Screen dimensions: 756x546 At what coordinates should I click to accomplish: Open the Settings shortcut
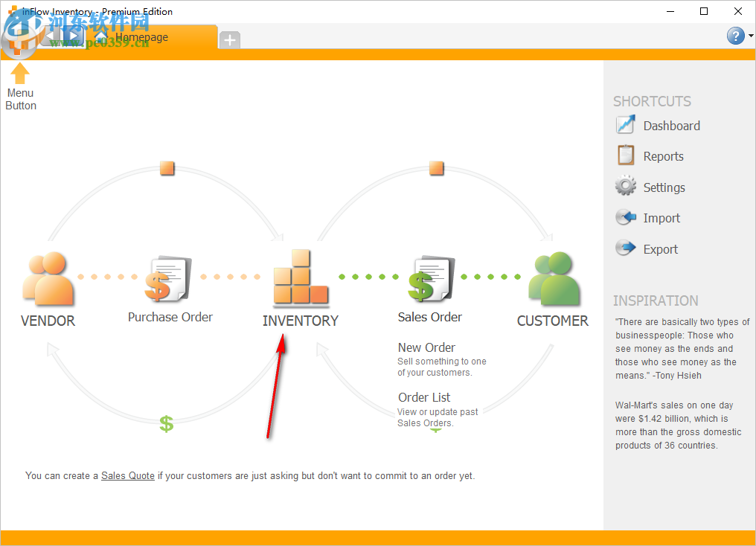click(650, 187)
